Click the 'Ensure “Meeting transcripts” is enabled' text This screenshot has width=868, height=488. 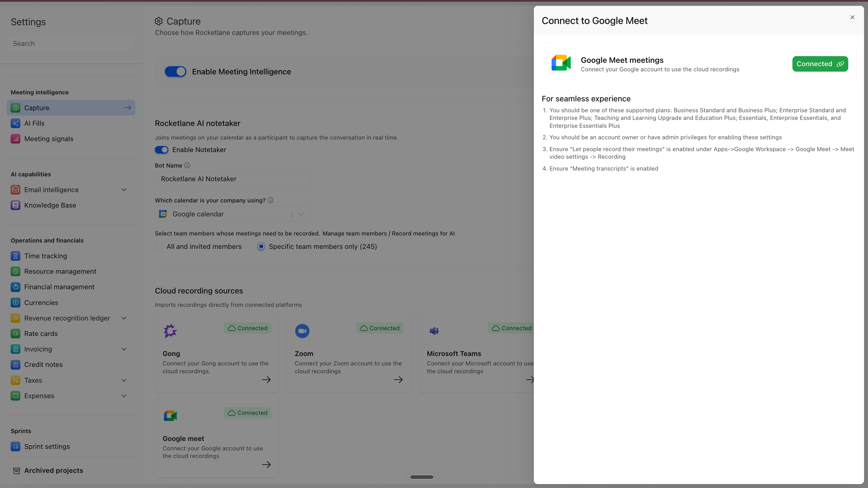click(603, 168)
